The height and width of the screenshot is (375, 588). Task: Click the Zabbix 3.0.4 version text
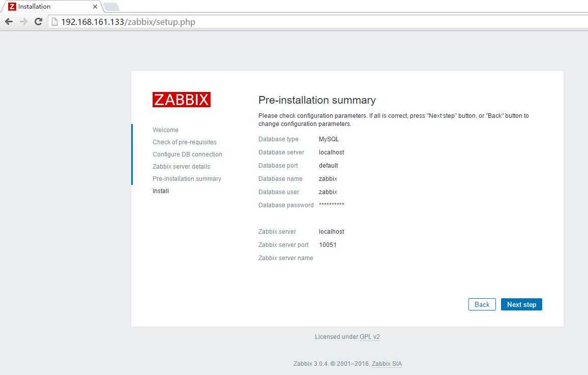pyautogui.click(x=311, y=364)
